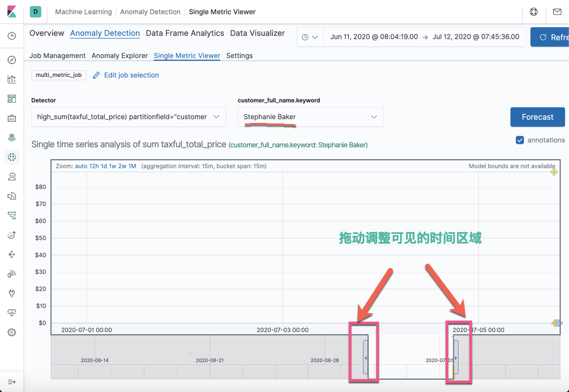The image size is (569, 392).
Task: Open Dev Tools via the wrench icon
Action: tap(12, 293)
